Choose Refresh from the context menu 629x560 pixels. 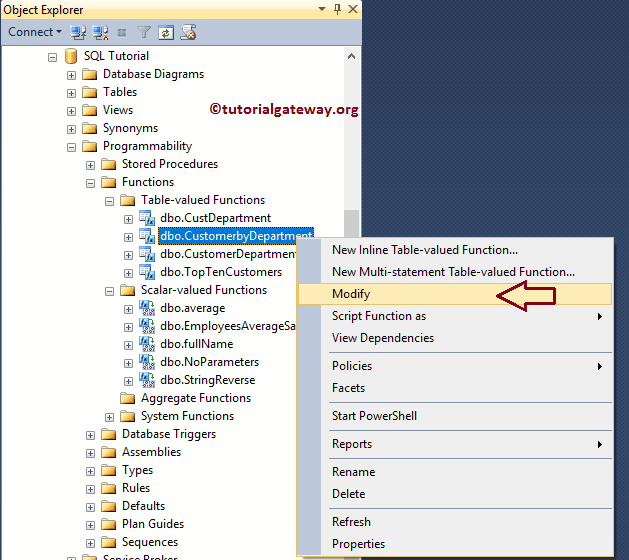coord(455,522)
